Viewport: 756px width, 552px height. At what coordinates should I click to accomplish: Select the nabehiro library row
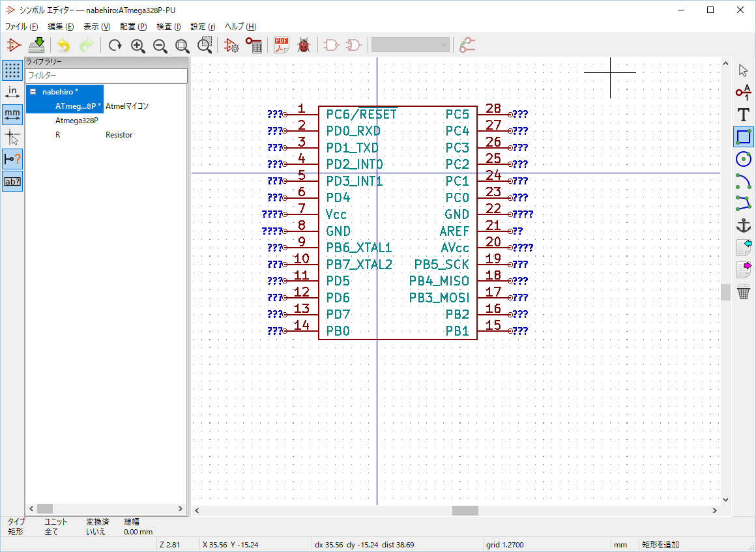click(x=65, y=92)
